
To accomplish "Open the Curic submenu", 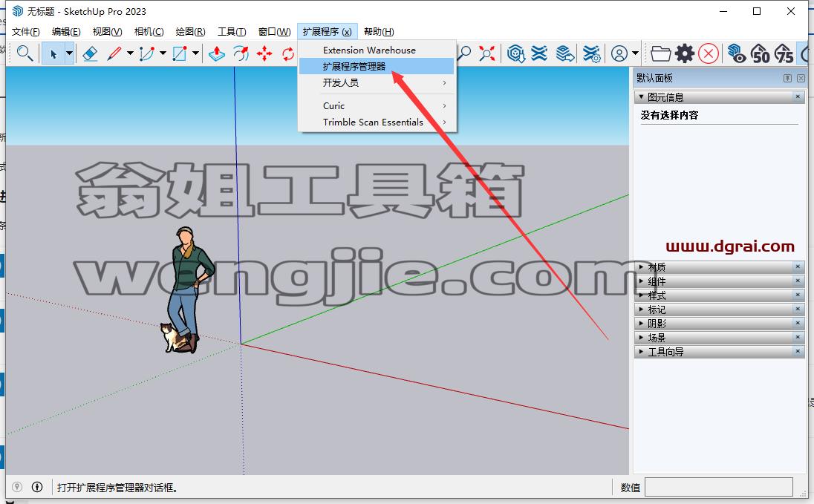I will 377,106.
